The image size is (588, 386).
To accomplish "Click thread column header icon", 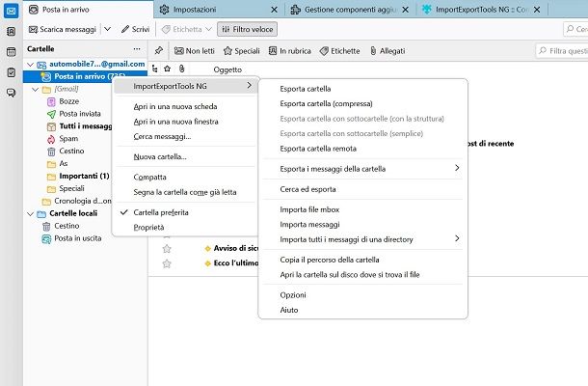I will pos(155,69).
